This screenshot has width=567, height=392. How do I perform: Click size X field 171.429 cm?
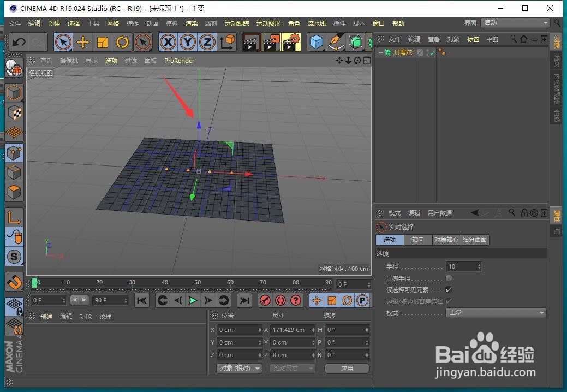click(292, 330)
